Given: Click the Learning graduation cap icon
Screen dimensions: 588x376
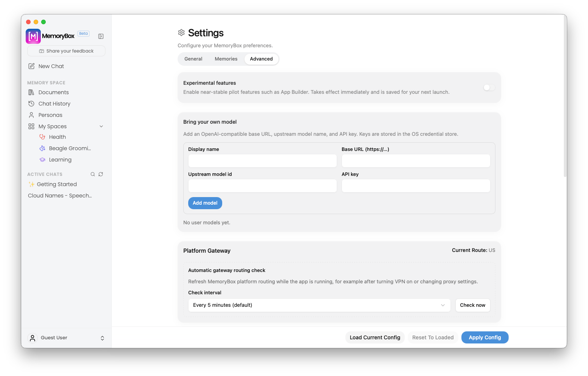Looking at the screenshot, I should (42, 160).
